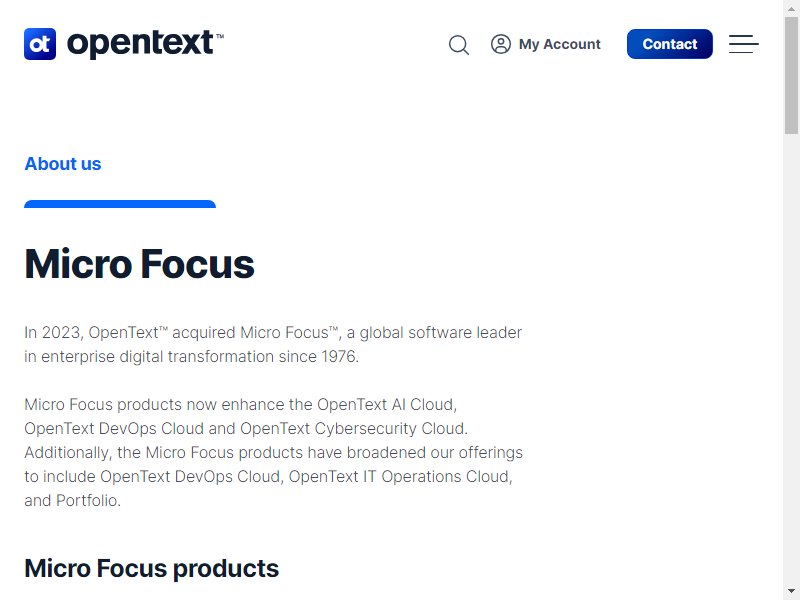Select the My Account label
800x600 pixels.
click(x=560, y=44)
